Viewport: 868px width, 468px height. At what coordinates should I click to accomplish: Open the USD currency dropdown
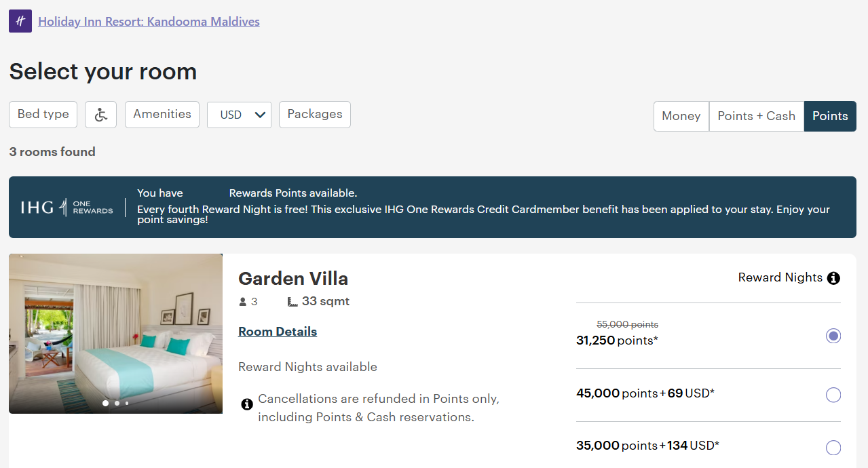[x=239, y=115]
